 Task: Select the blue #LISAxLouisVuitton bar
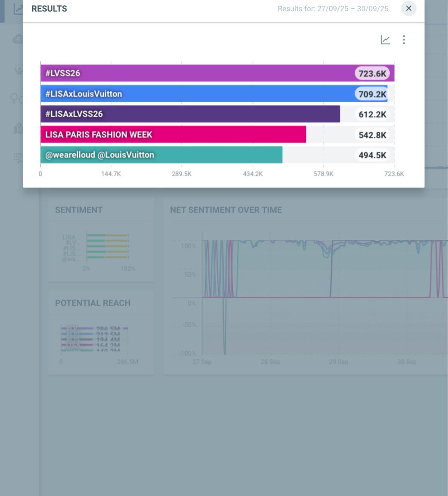coord(214,94)
